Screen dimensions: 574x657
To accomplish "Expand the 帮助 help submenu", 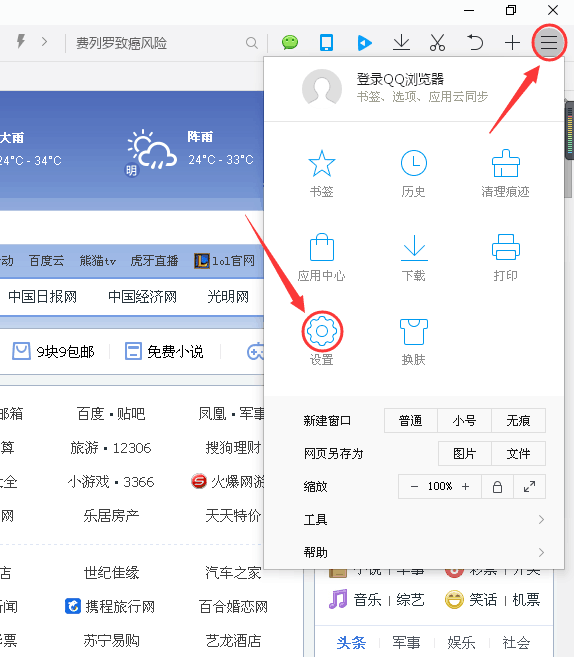I will coord(423,552).
